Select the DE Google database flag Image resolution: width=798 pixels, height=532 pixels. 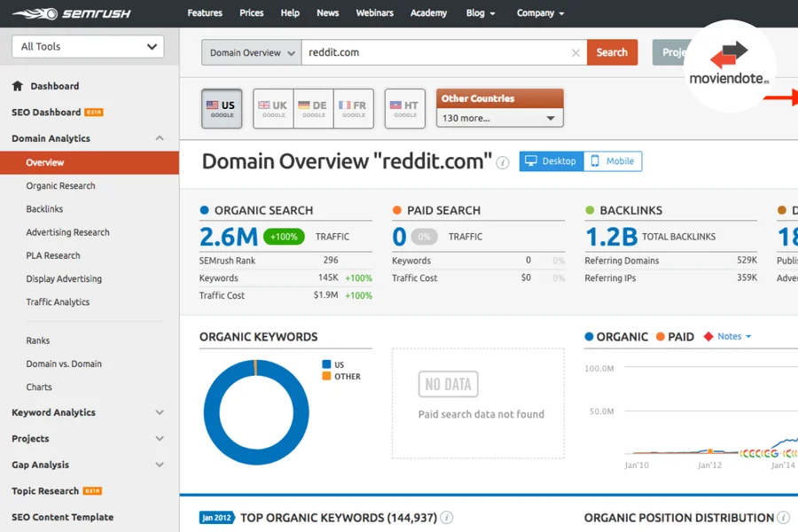point(313,108)
